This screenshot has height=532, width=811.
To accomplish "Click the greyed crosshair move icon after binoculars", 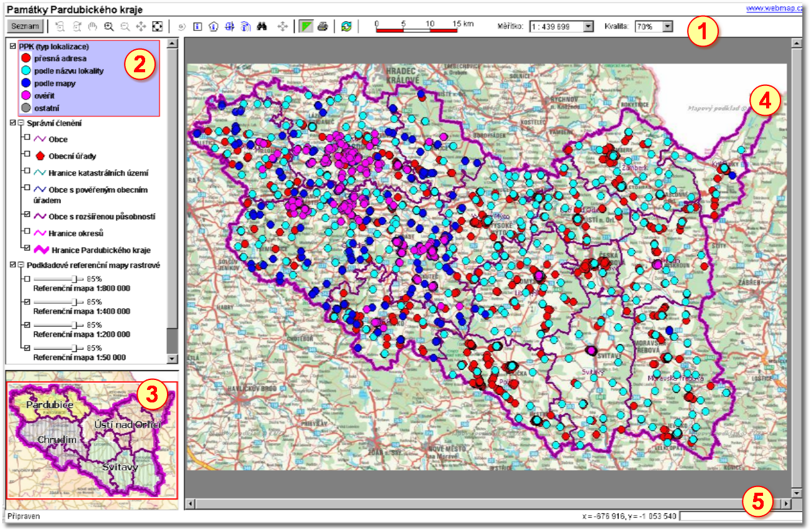I will (x=282, y=27).
